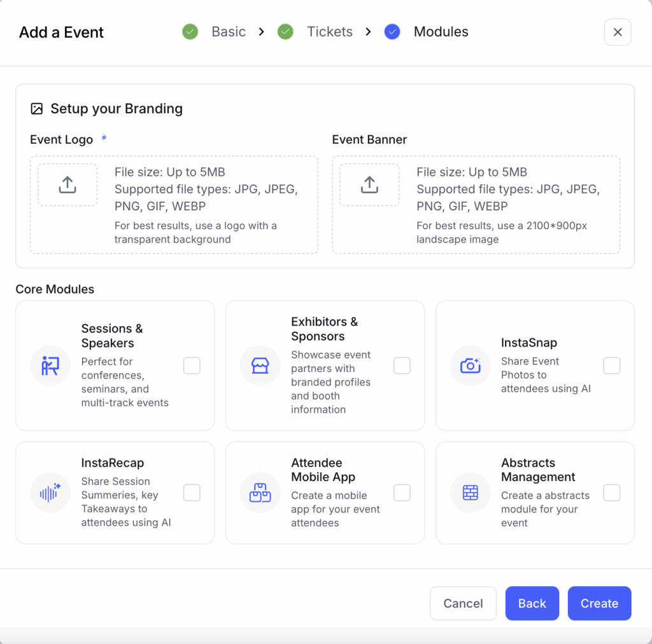Toggle the Abstracts Management checkbox
Screen dimensions: 652x644
[x=612, y=492]
